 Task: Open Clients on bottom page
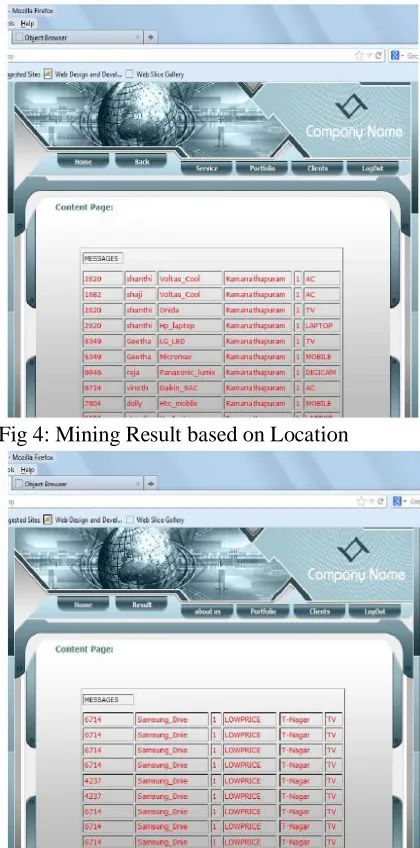point(319,611)
